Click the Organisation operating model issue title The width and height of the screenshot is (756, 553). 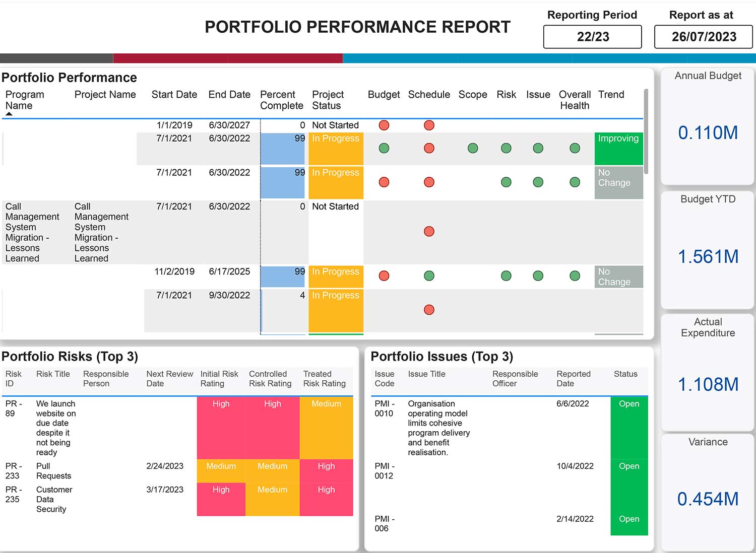pos(438,428)
